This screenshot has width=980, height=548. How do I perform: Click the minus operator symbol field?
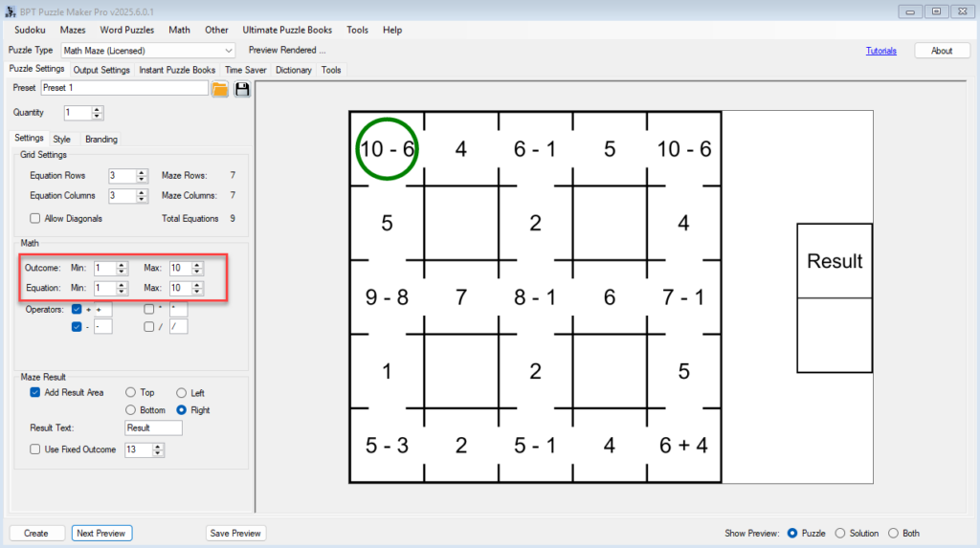[x=103, y=326]
